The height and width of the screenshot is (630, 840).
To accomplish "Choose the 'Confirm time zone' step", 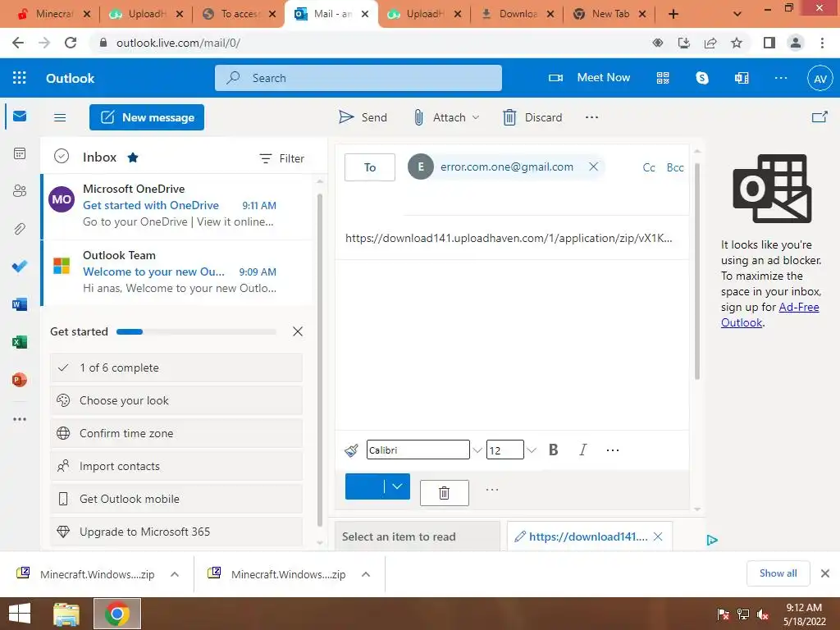I will [x=176, y=433].
